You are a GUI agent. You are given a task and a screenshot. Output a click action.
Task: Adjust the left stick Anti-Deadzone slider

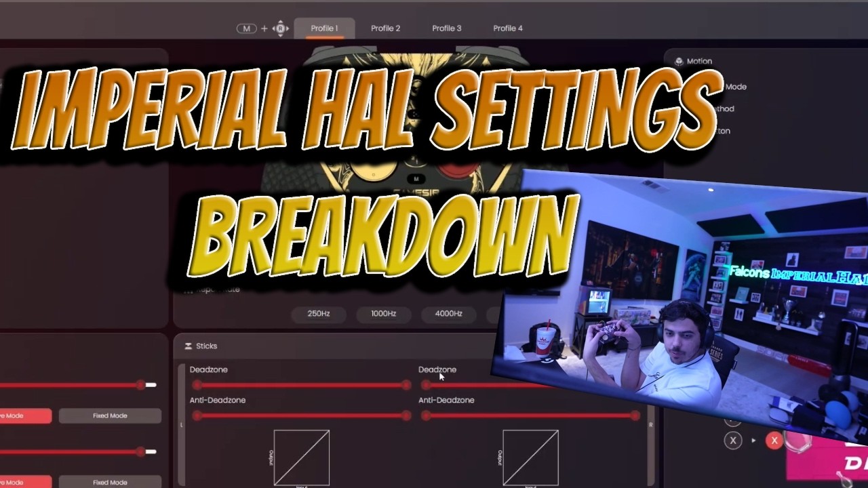(301, 415)
